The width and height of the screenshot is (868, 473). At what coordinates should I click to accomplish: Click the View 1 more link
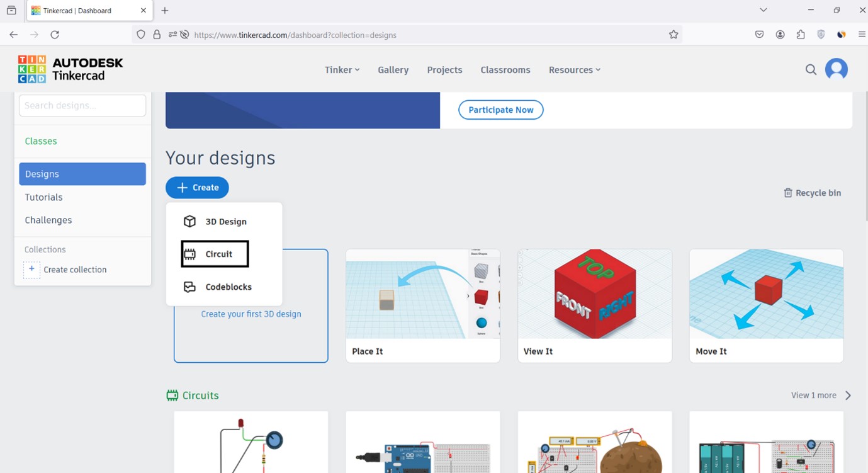pyautogui.click(x=814, y=396)
